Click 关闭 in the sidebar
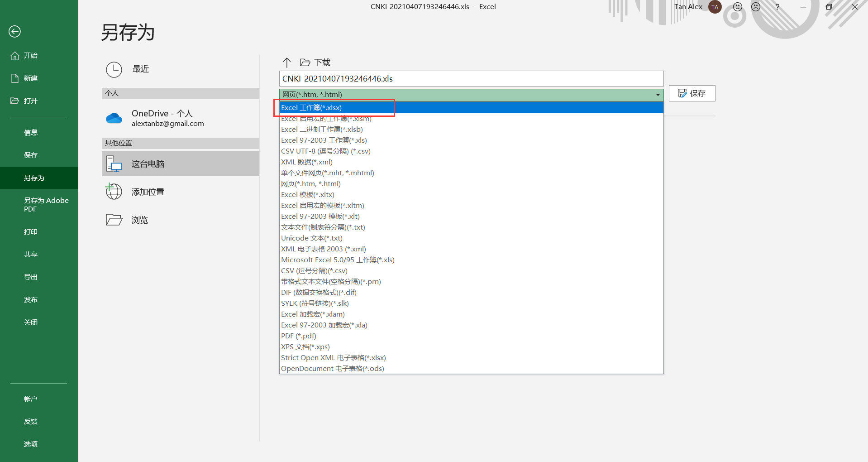The height and width of the screenshot is (462, 868). coord(39,322)
